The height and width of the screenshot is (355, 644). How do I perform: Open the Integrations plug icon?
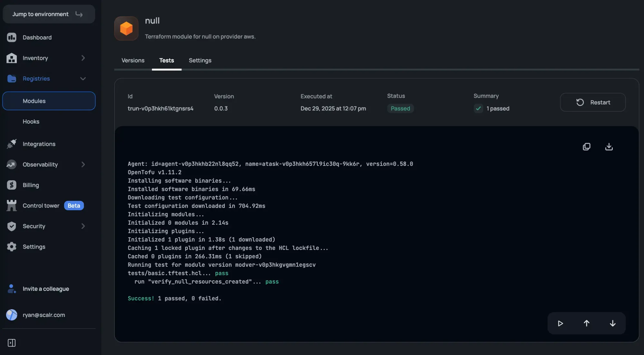point(12,144)
